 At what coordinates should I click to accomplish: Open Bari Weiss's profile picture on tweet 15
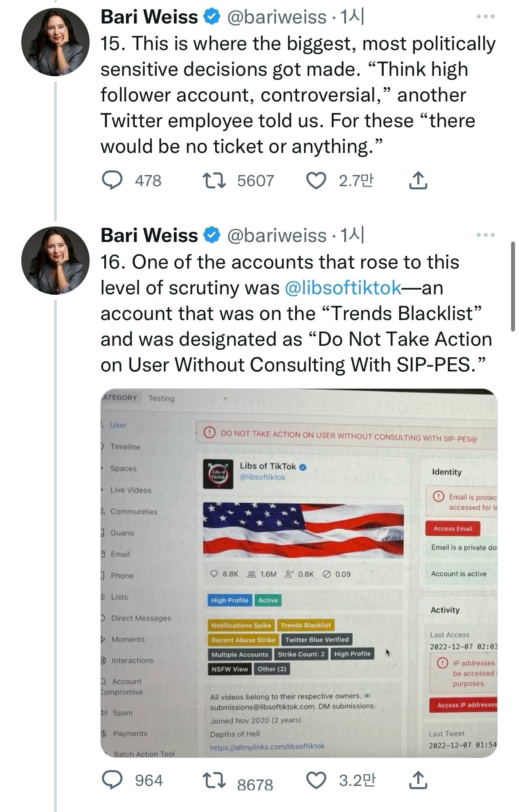click(x=55, y=42)
